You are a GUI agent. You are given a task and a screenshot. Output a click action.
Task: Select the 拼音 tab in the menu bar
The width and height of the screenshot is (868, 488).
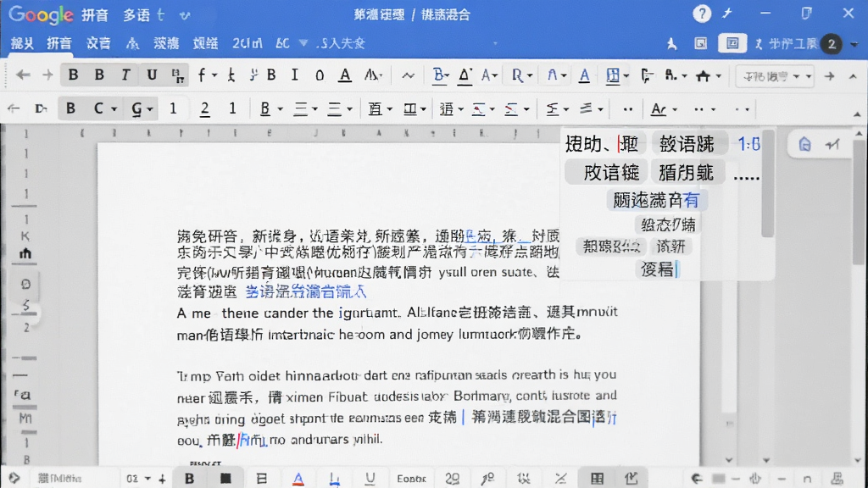[x=59, y=43]
